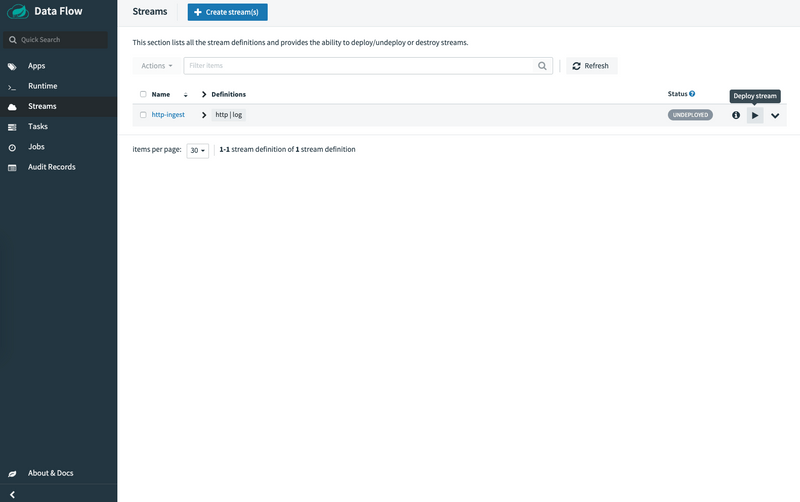Check the http-ingest row checkbox
The width and height of the screenshot is (800, 502).
[143, 115]
